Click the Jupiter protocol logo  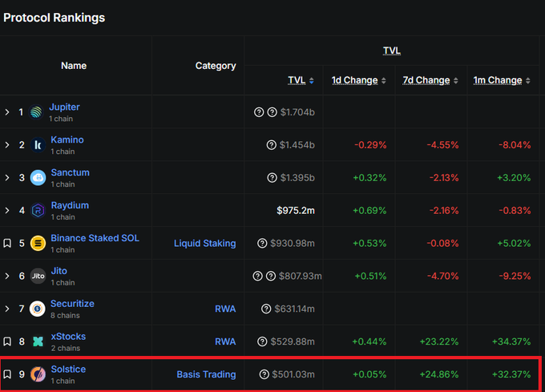click(x=36, y=112)
